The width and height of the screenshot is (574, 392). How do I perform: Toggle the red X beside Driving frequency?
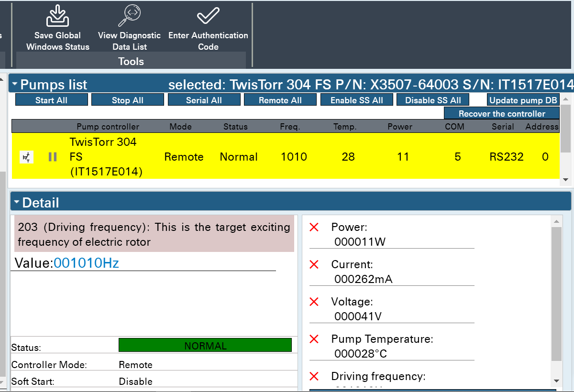click(314, 377)
